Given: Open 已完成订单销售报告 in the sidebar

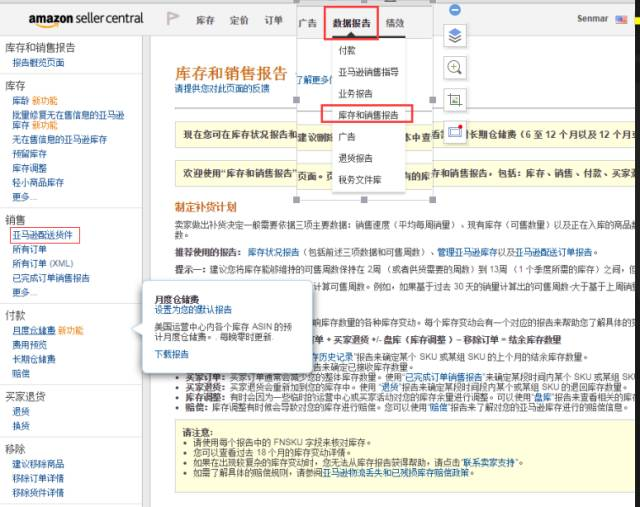Looking at the screenshot, I should tap(51, 278).
